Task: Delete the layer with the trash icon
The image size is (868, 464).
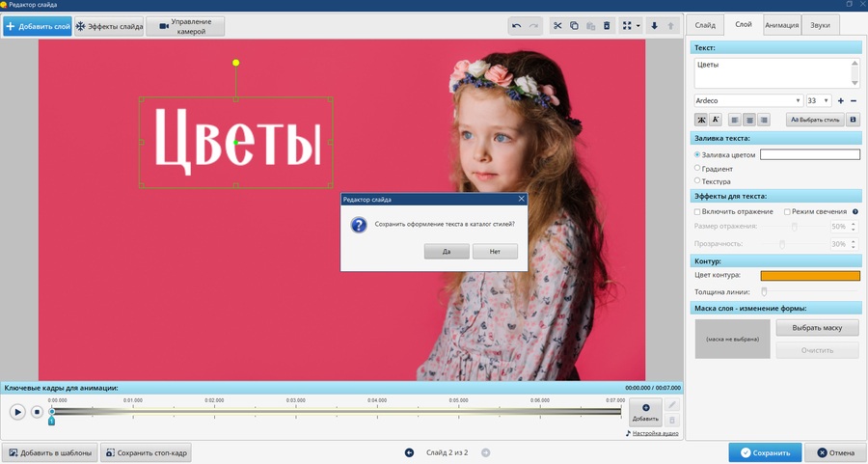Action: pyautogui.click(x=607, y=26)
